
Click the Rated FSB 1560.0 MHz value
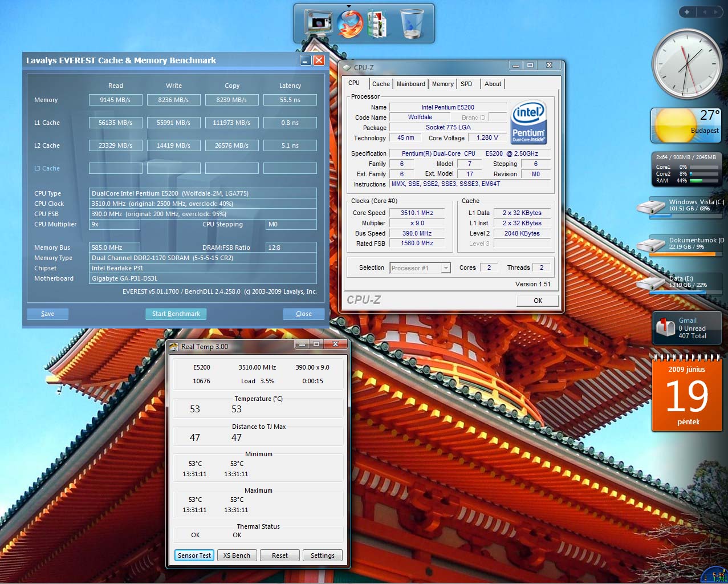[417, 243]
